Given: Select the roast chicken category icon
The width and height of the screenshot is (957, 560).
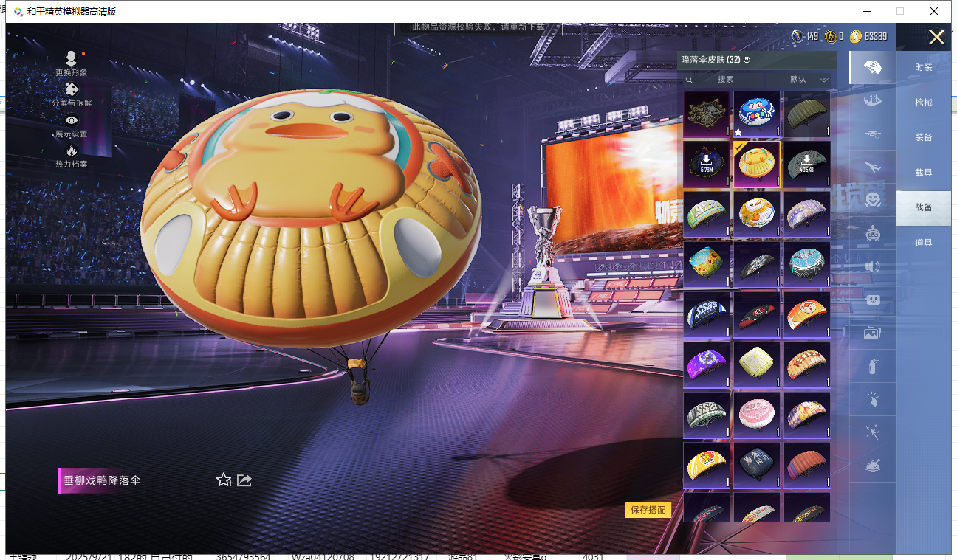Looking at the screenshot, I should (872, 466).
